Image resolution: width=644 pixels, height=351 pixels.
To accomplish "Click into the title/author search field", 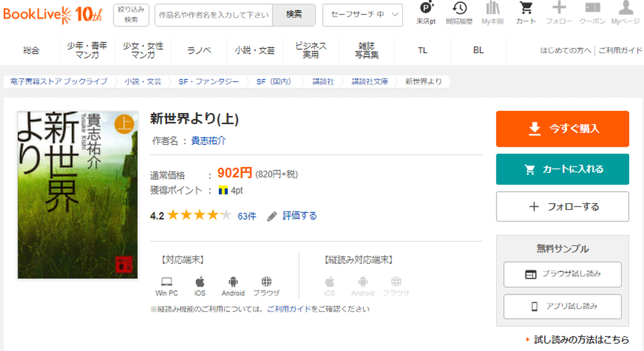I will [213, 15].
